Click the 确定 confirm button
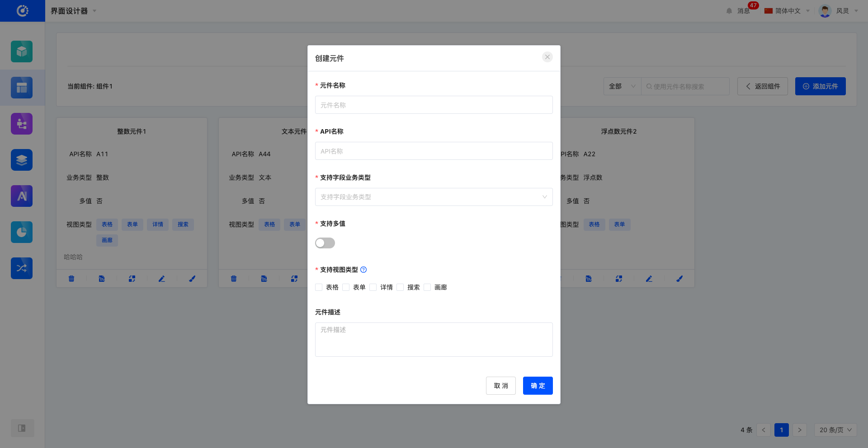 538,386
